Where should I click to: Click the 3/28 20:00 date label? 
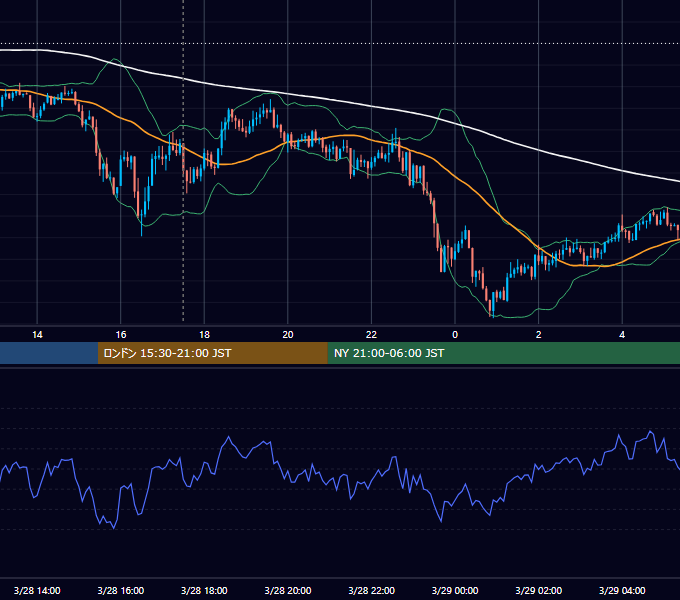click(x=288, y=590)
